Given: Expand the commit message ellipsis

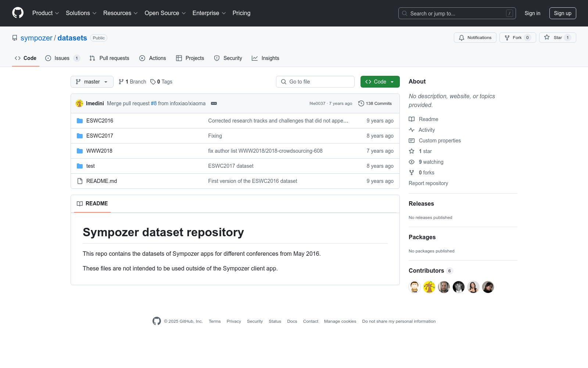Looking at the screenshot, I should 214,103.
